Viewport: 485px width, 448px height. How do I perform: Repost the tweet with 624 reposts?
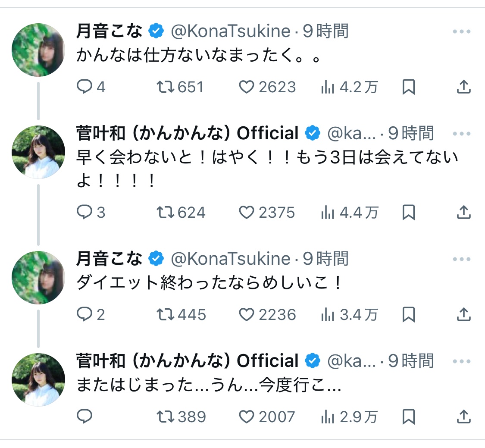tap(165, 212)
